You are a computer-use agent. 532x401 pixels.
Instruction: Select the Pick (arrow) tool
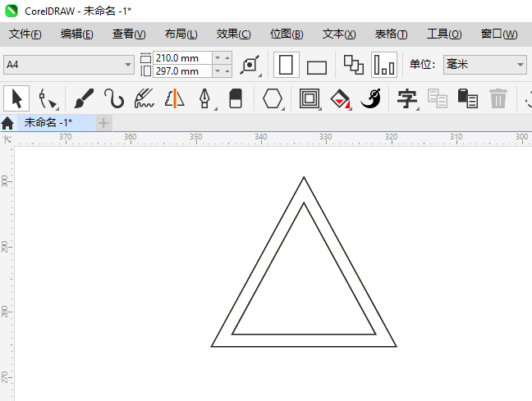coord(16,98)
